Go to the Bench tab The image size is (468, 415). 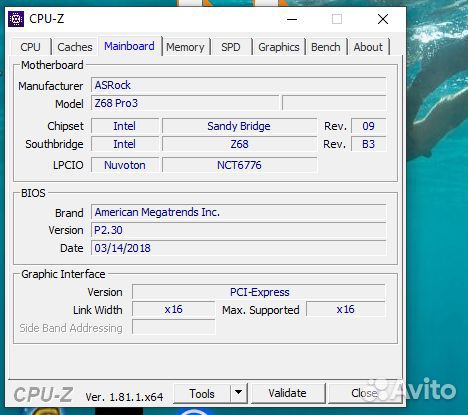[x=326, y=47]
